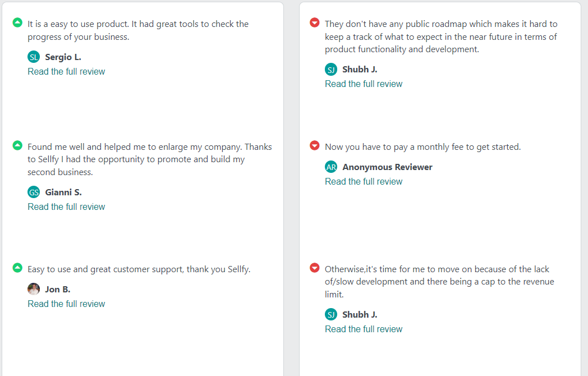Screen dimensions: 588x376
Task: Click the SL avatar for Sergio L.
Action: coord(34,57)
